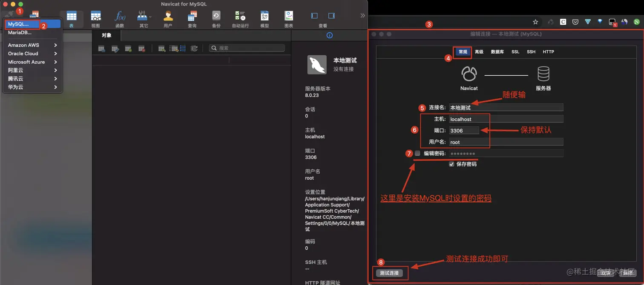
Task: Toggle the left pane view icon
Action: (314, 16)
